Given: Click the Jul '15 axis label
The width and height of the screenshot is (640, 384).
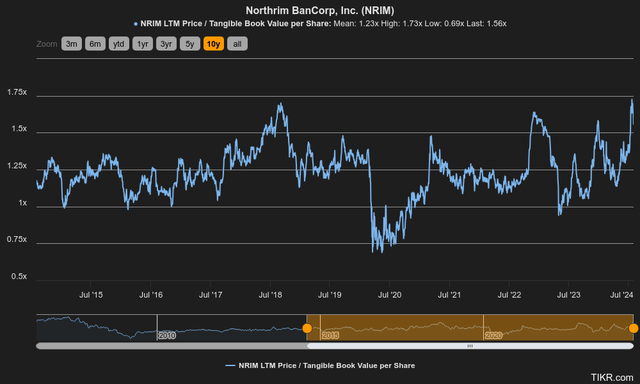Looking at the screenshot, I should [x=91, y=295].
